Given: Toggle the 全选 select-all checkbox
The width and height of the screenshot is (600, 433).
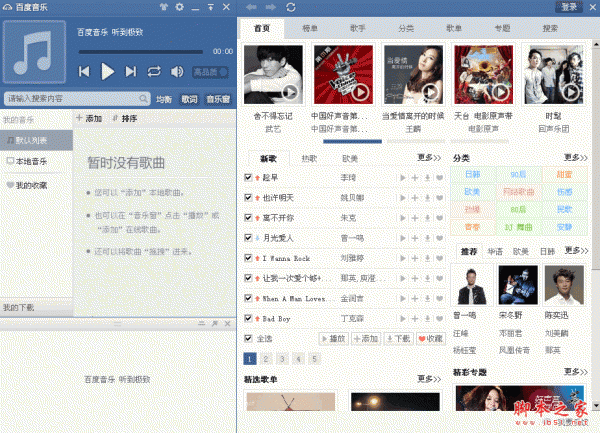Looking at the screenshot, I should [x=248, y=339].
